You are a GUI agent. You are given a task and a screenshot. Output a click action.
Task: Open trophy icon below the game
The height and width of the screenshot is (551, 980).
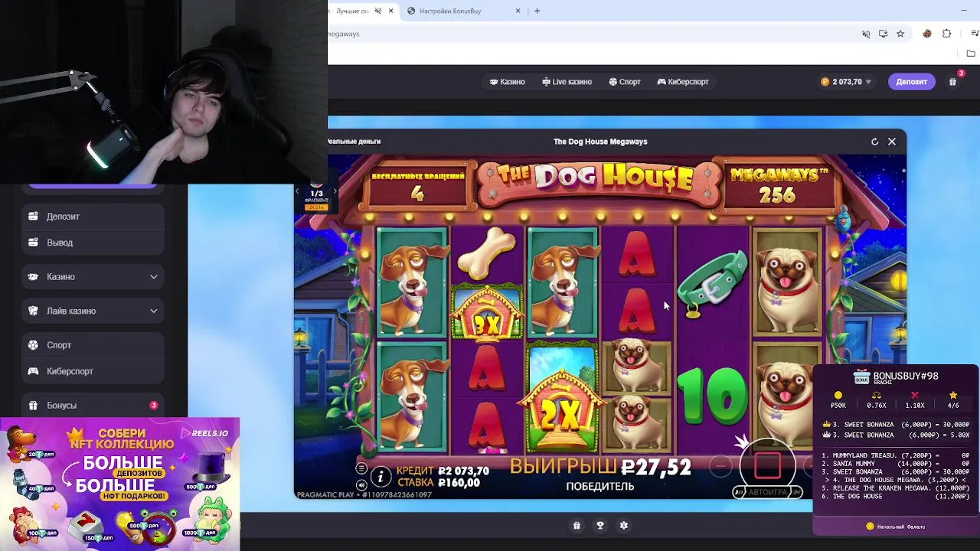[600, 526]
